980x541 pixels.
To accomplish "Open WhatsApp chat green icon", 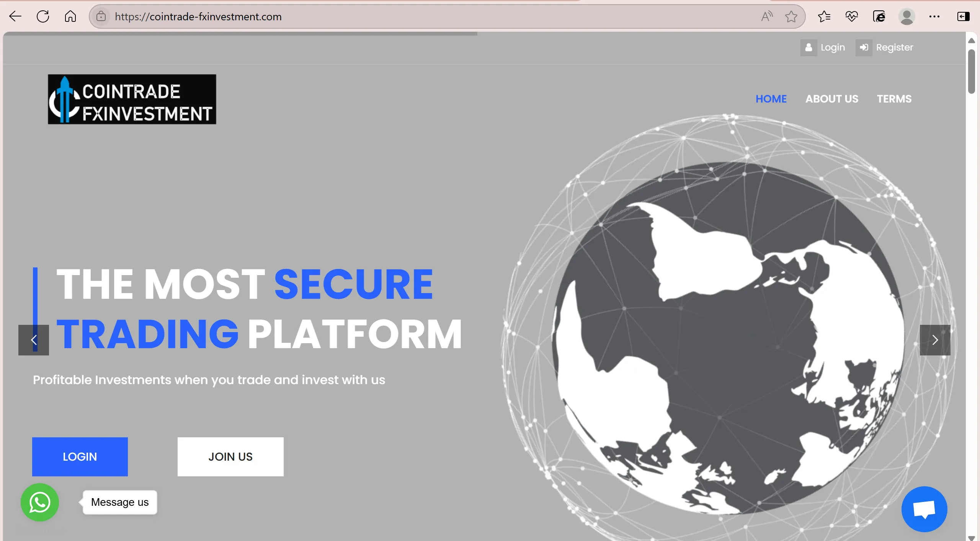I will pyautogui.click(x=40, y=502).
